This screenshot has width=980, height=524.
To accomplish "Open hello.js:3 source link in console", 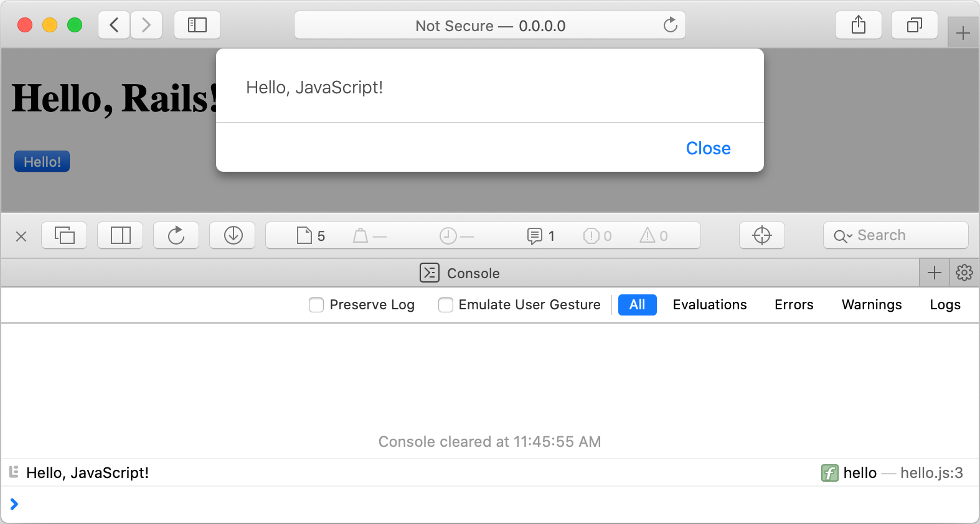I will coord(931,473).
